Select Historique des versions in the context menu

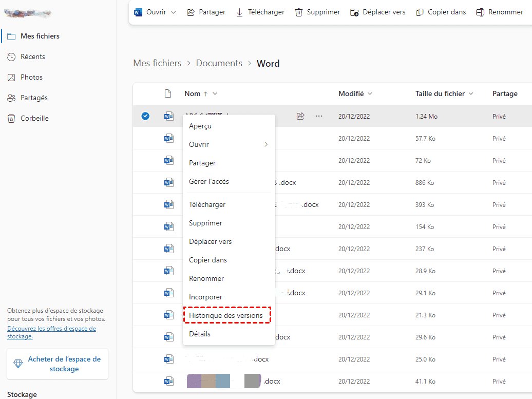[x=226, y=315]
